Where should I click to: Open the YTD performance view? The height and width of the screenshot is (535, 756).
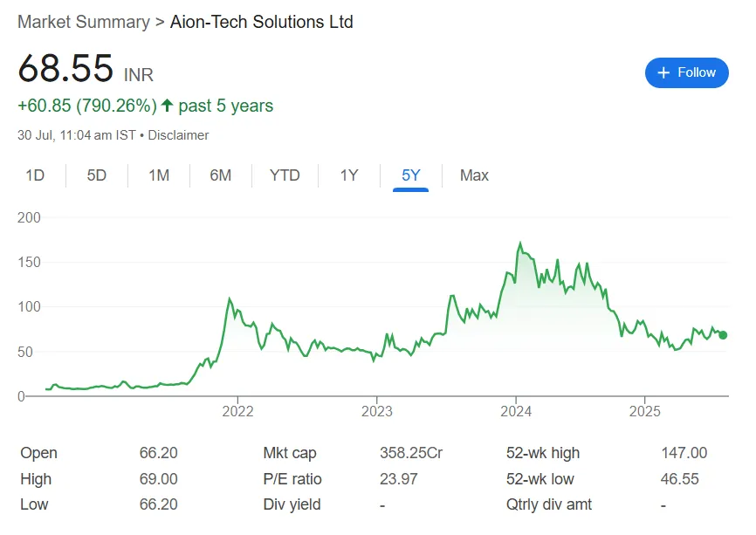click(x=284, y=175)
